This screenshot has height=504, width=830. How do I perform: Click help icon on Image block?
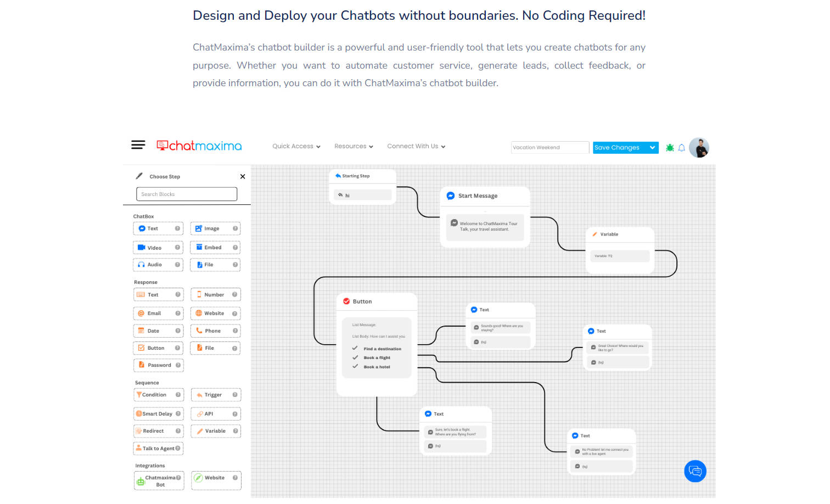[x=235, y=228]
